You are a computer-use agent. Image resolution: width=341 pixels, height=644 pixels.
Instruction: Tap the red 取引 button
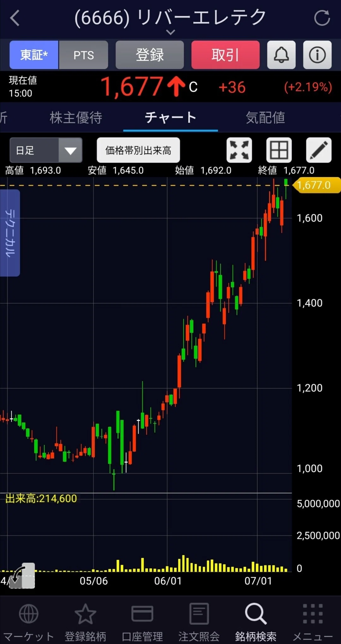point(225,55)
